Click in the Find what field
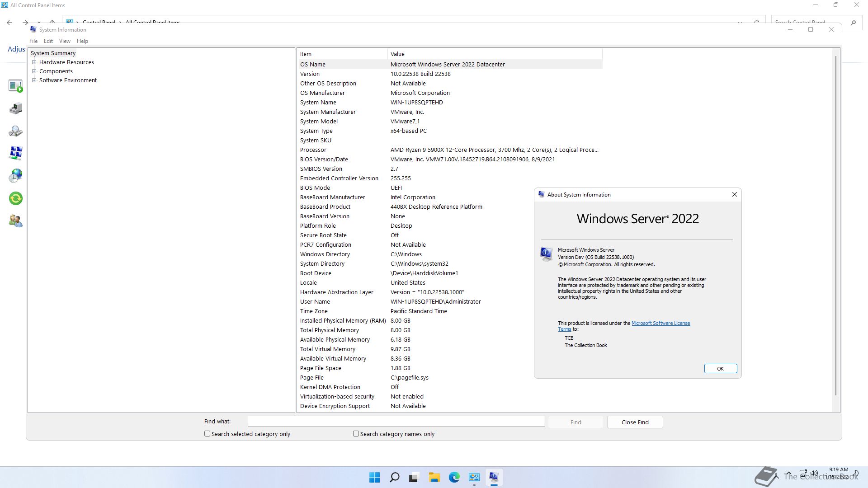 coord(396,421)
